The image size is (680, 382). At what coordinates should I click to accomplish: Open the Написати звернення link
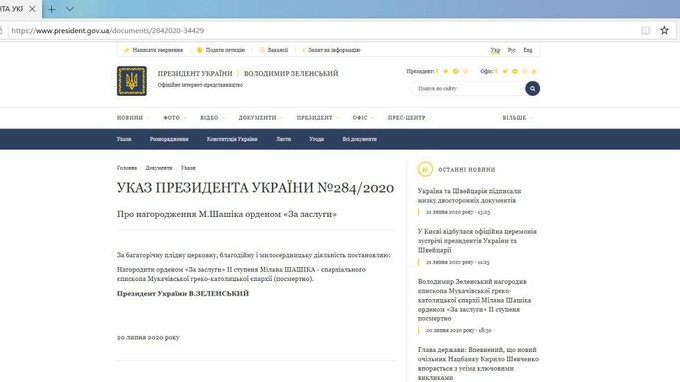[x=157, y=50]
